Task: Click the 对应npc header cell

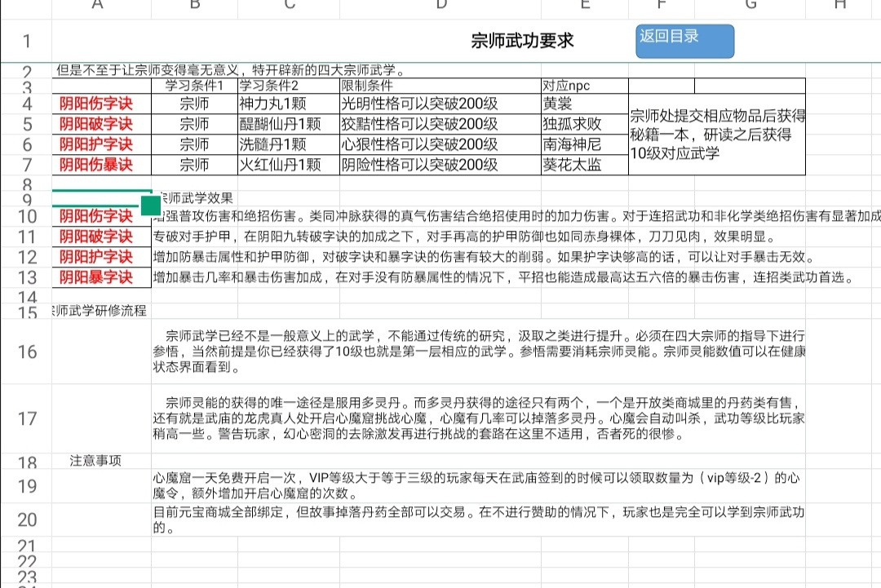Action: pos(585,86)
